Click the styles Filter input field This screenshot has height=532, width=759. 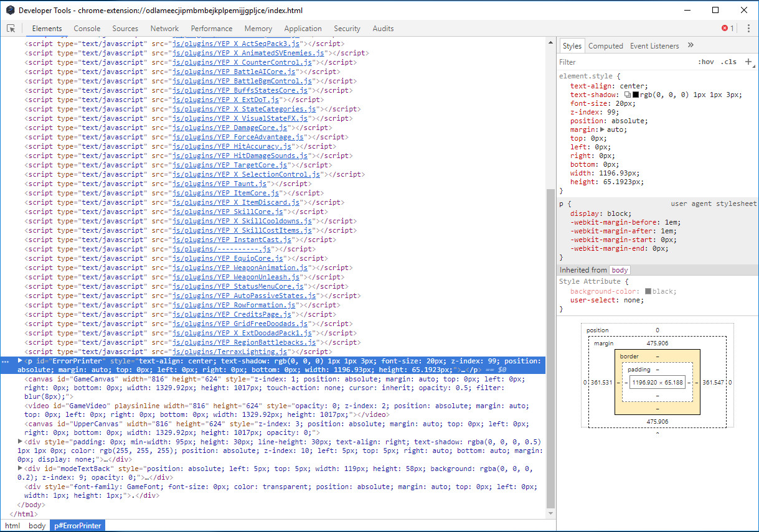626,62
